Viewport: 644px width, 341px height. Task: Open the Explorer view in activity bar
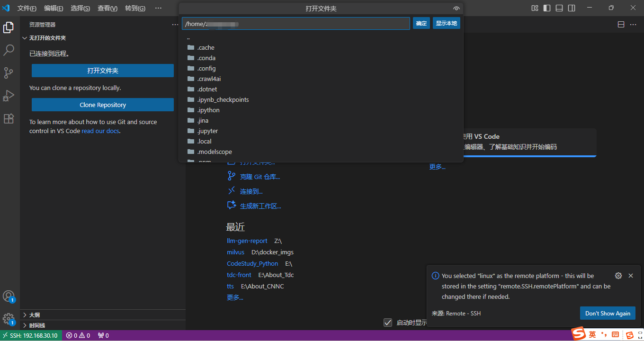tap(9, 27)
